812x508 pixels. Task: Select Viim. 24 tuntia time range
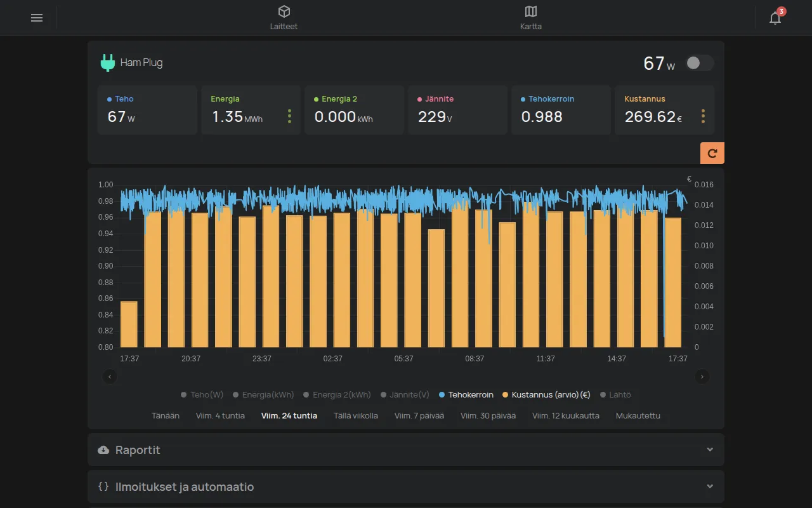point(289,415)
